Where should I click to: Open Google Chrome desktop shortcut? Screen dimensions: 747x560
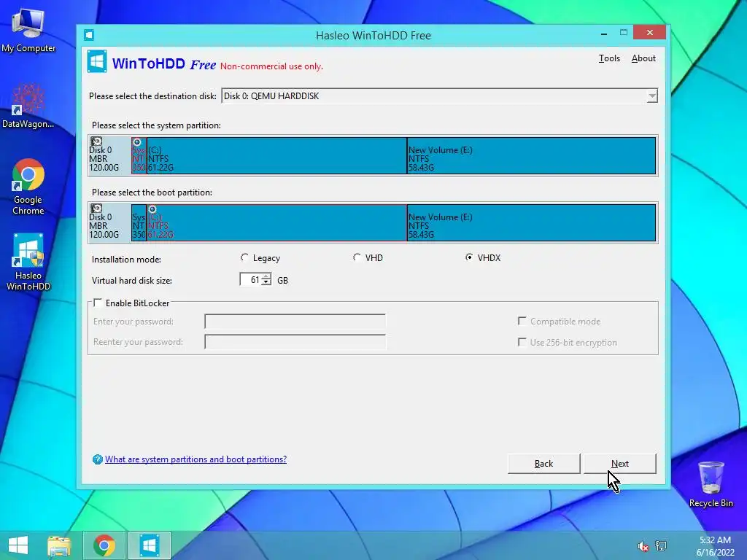[28, 187]
